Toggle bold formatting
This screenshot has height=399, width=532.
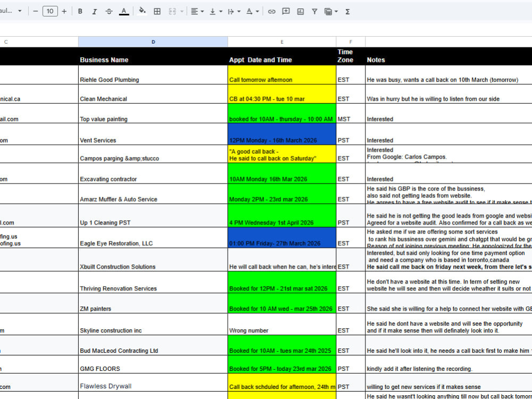[x=80, y=11]
